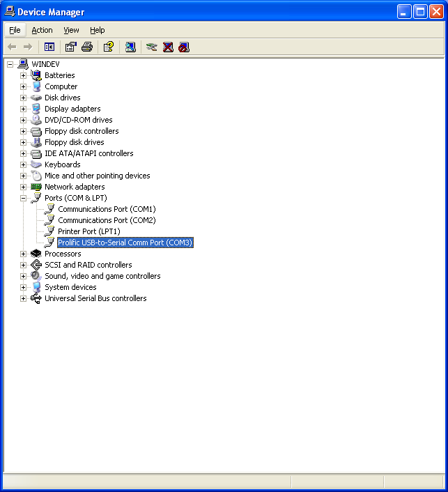Click the Batteries category icon
Screen dimensions: 448x492
click(36, 75)
